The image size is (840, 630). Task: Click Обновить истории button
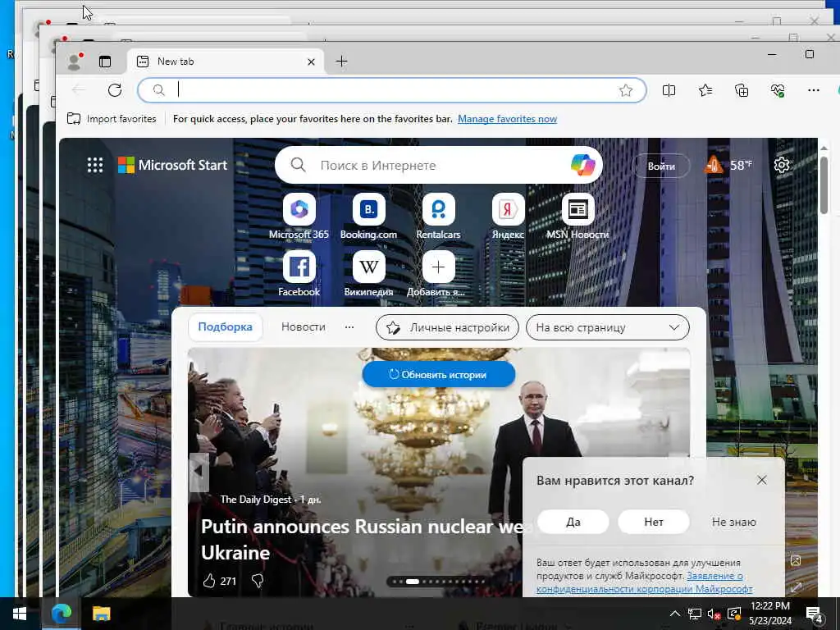pos(439,374)
